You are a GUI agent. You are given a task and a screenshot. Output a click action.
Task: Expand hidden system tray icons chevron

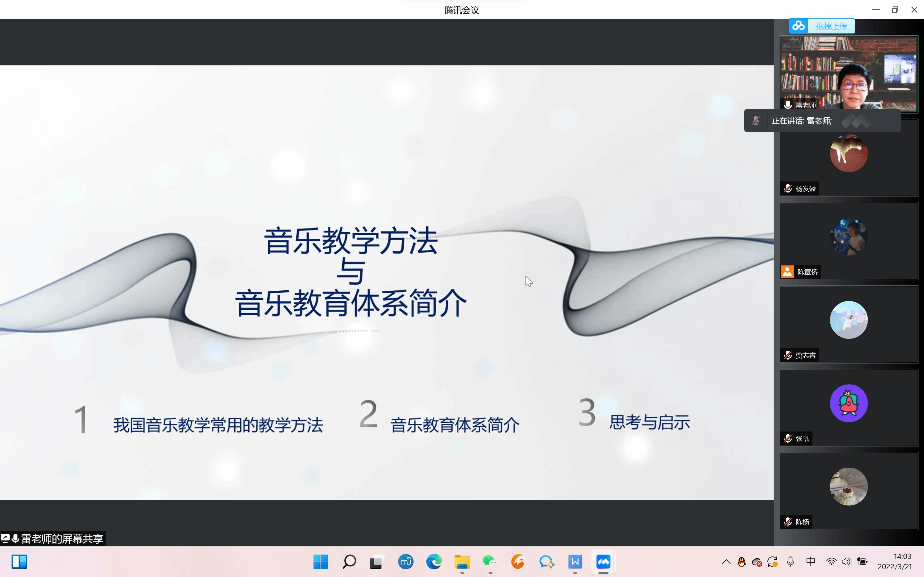[726, 562]
